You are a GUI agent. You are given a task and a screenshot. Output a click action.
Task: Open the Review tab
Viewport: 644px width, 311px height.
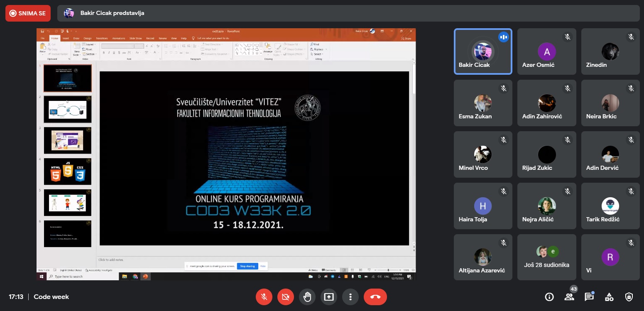click(x=163, y=38)
